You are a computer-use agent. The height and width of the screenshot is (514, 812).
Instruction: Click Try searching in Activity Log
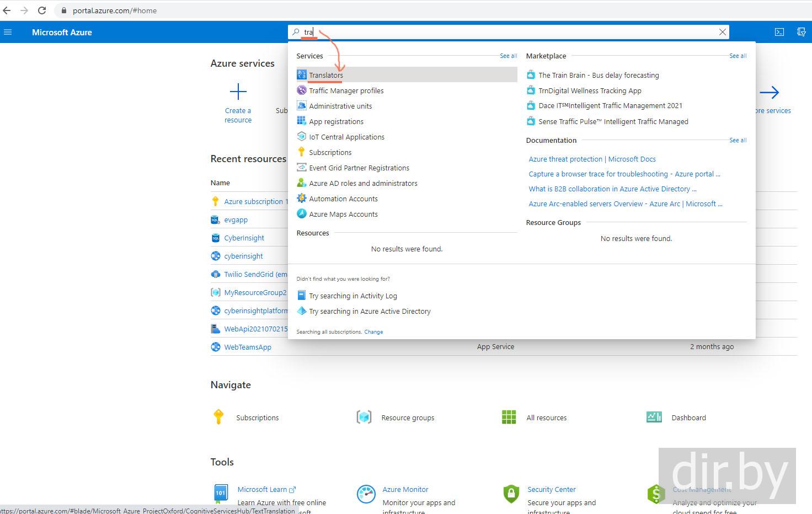point(352,296)
